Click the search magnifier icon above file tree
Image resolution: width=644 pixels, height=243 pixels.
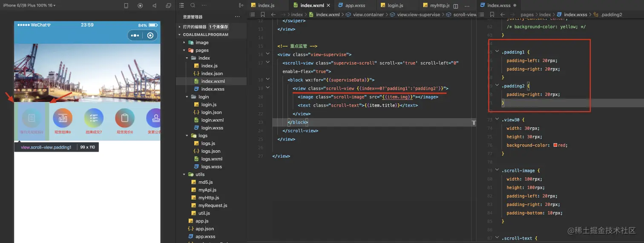point(193,6)
